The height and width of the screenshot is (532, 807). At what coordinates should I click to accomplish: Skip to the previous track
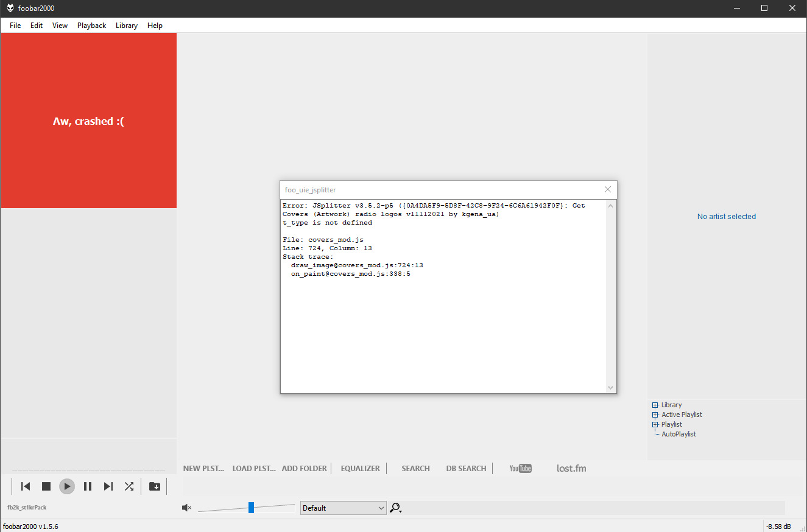coord(26,486)
